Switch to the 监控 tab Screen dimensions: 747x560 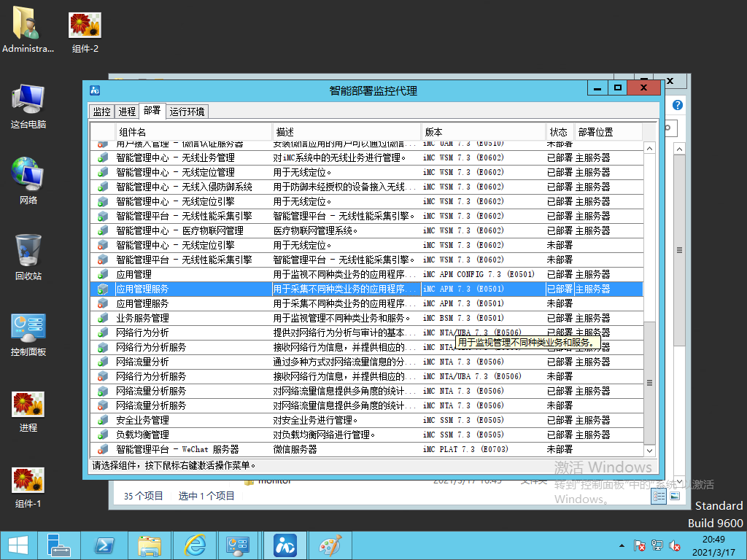(101, 112)
